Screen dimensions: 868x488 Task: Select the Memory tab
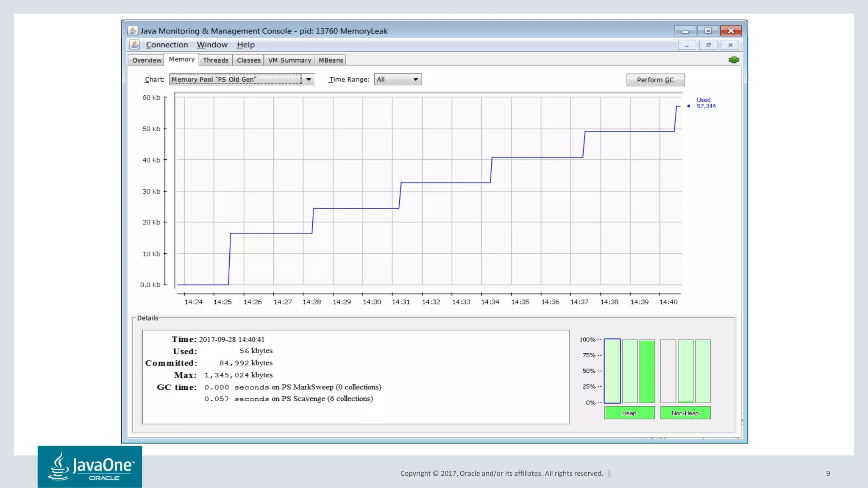(182, 59)
